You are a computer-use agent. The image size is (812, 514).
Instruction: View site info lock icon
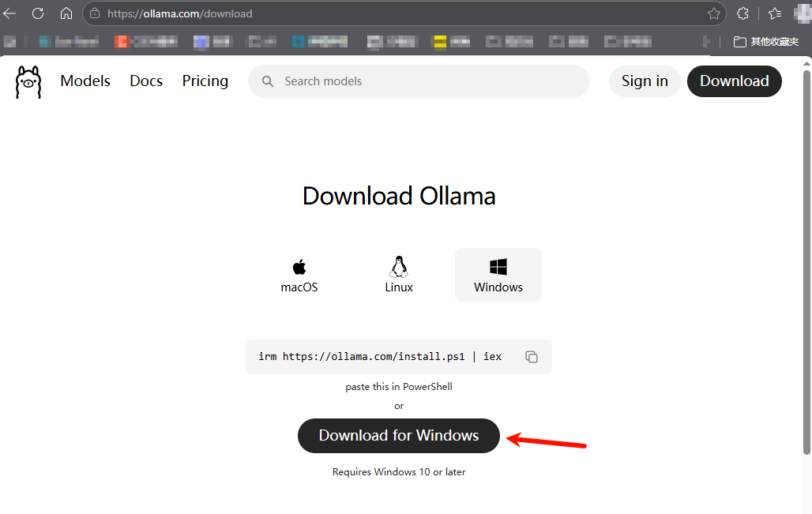point(95,13)
